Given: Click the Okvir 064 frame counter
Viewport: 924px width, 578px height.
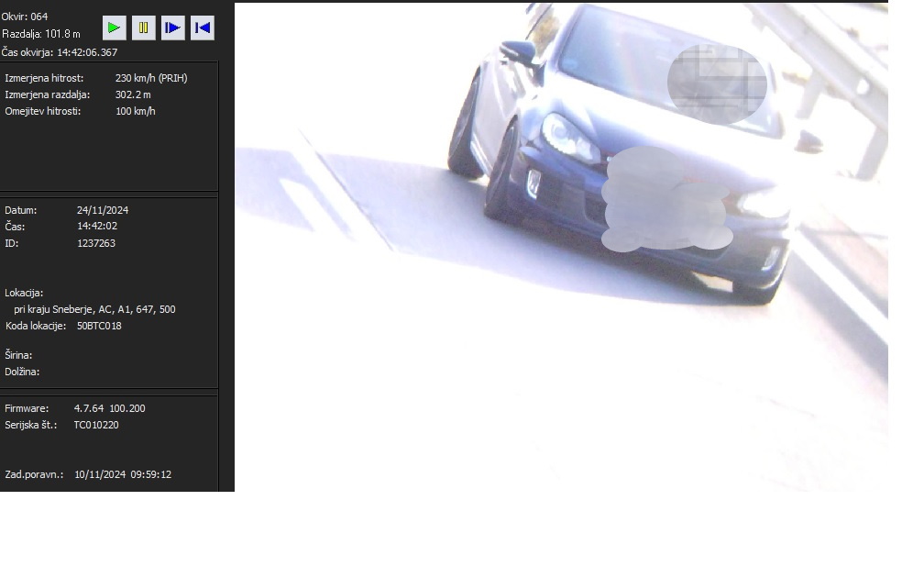Looking at the screenshot, I should point(25,17).
